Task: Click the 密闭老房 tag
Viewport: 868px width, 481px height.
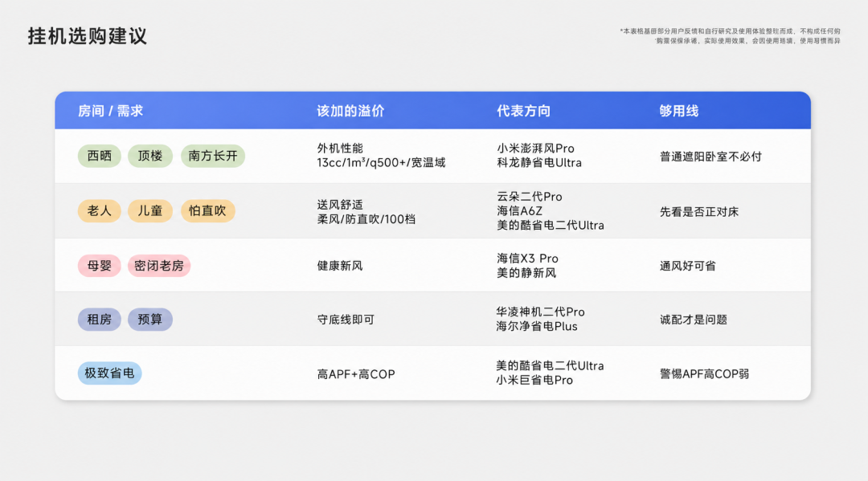Action: coord(159,265)
